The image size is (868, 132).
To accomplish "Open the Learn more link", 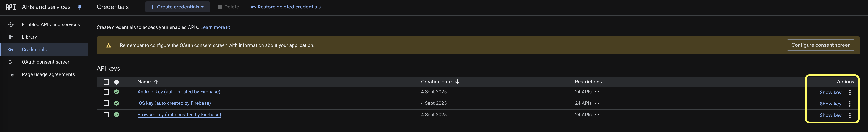I will point(213,27).
